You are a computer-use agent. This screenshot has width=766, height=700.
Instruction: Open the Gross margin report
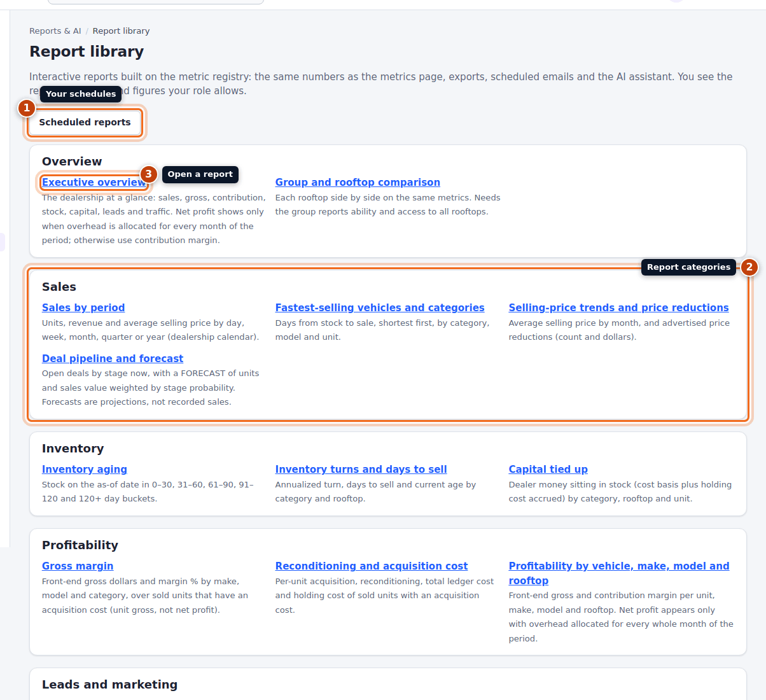78,566
